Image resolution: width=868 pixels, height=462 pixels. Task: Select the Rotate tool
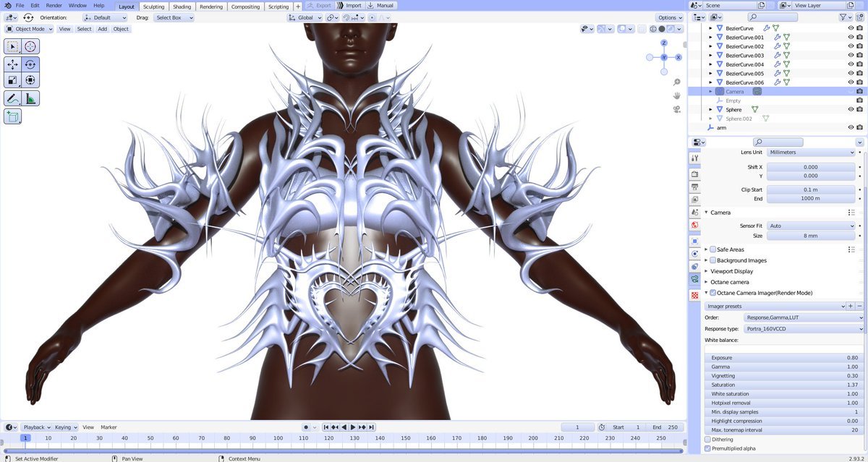[x=30, y=64]
